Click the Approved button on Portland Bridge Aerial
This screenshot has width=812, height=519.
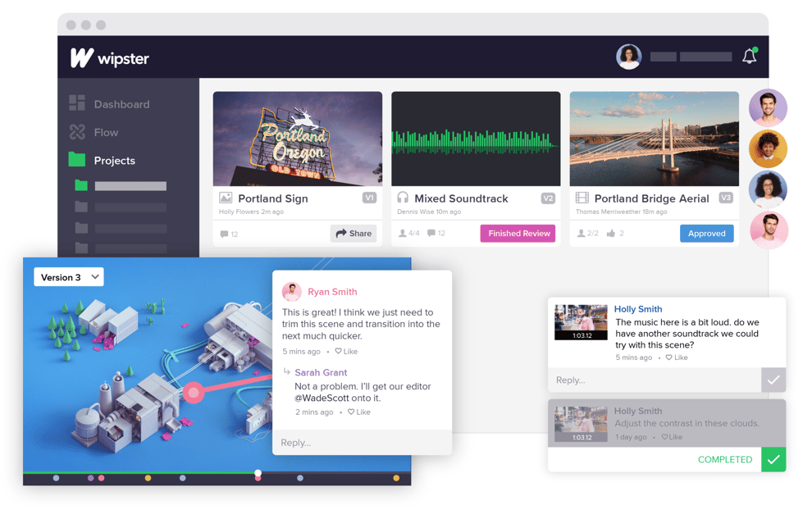point(706,233)
